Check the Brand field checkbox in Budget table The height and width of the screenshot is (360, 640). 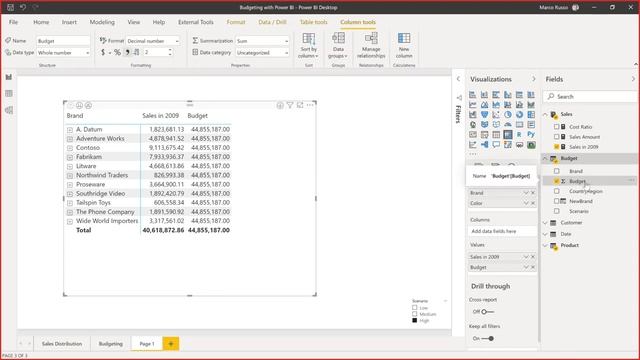[557, 171]
